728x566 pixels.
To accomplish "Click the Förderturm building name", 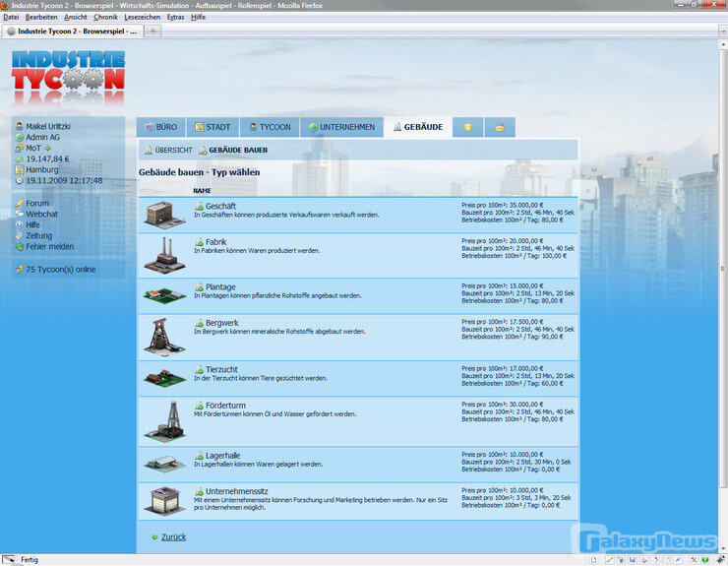I will (225, 406).
